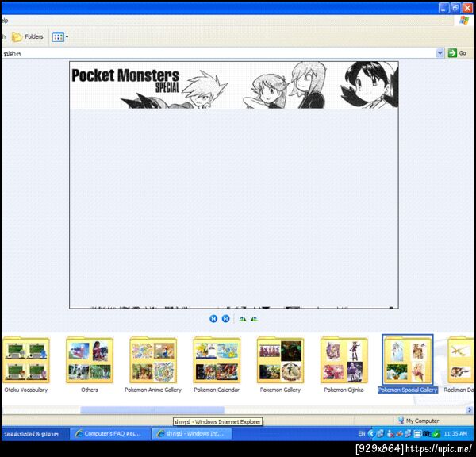
Task: Rotate the image counterclockwise
Action: click(255, 319)
